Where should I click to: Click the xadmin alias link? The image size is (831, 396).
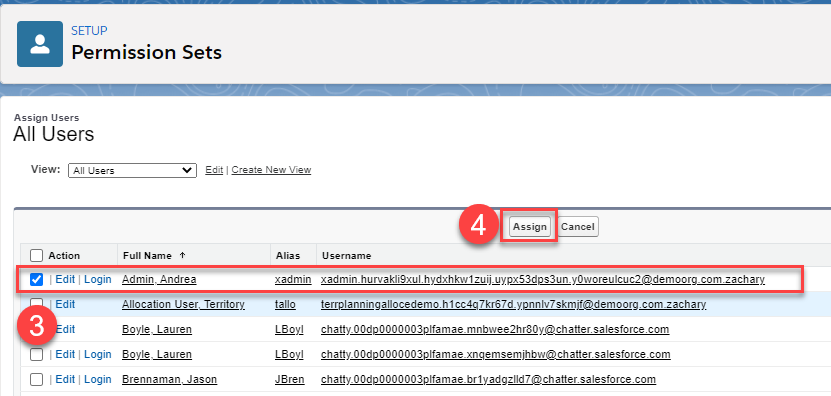293,279
